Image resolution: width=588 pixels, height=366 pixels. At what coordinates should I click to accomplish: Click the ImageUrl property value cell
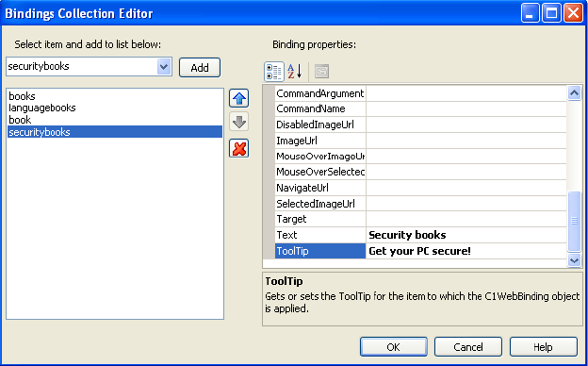tap(466, 141)
